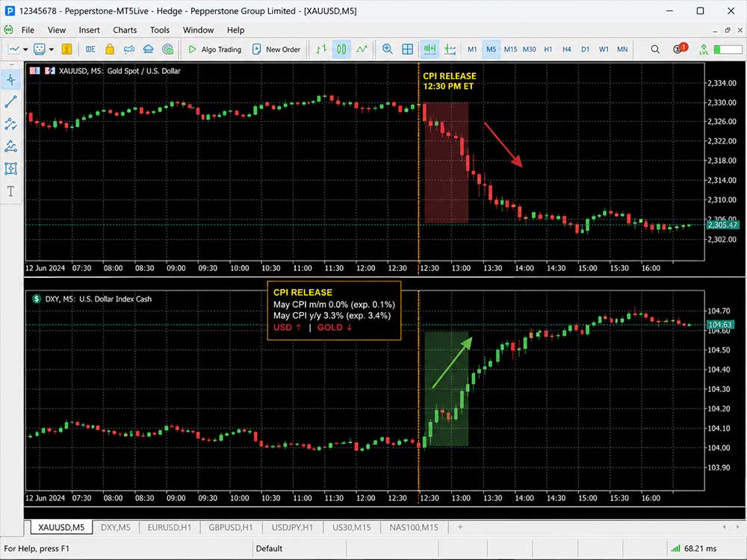Open the new chart icon in toolbar
The height and width of the screenshot is (560, 747).
[x=14, y=49]
